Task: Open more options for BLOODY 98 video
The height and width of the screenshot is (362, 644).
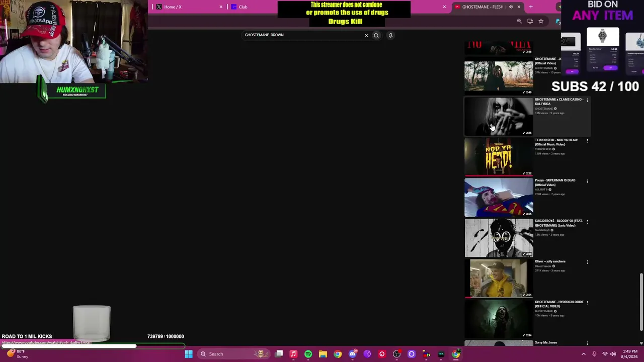Action: [x=587, y=222]
